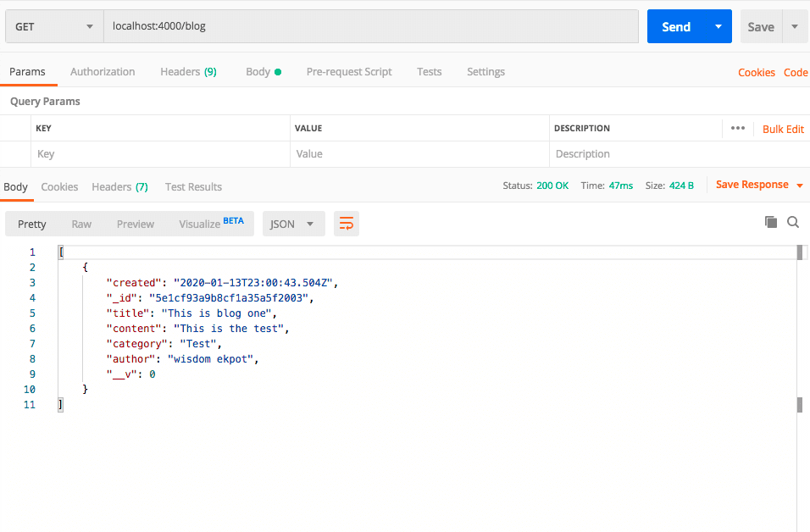Click the Bulk Edit link
This screenshot has width=810, height=532.
click(783, 129)
